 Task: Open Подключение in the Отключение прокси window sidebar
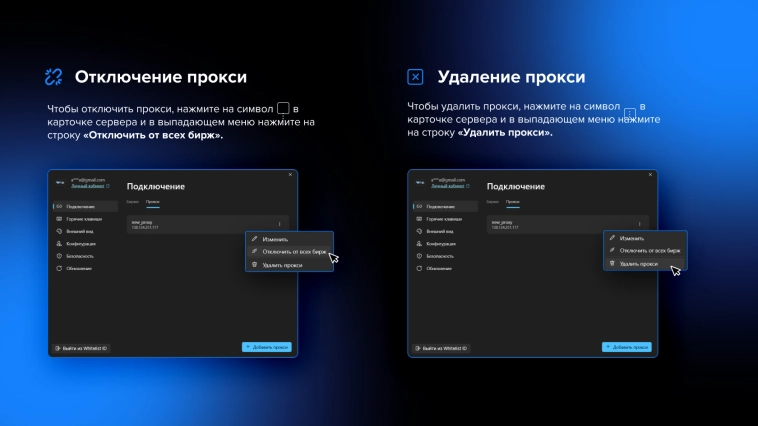click(x=85, y=206)
